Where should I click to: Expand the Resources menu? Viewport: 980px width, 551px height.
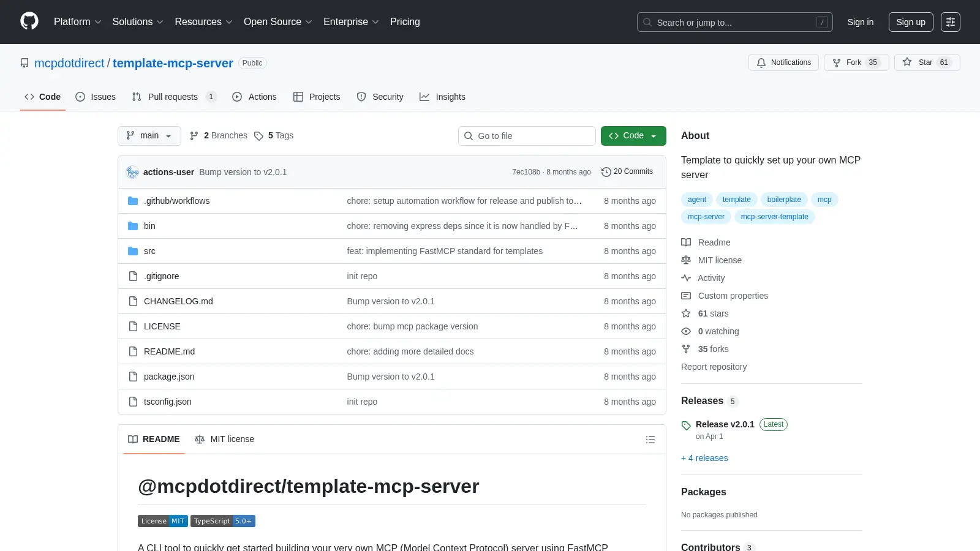[x=203, y=22]
